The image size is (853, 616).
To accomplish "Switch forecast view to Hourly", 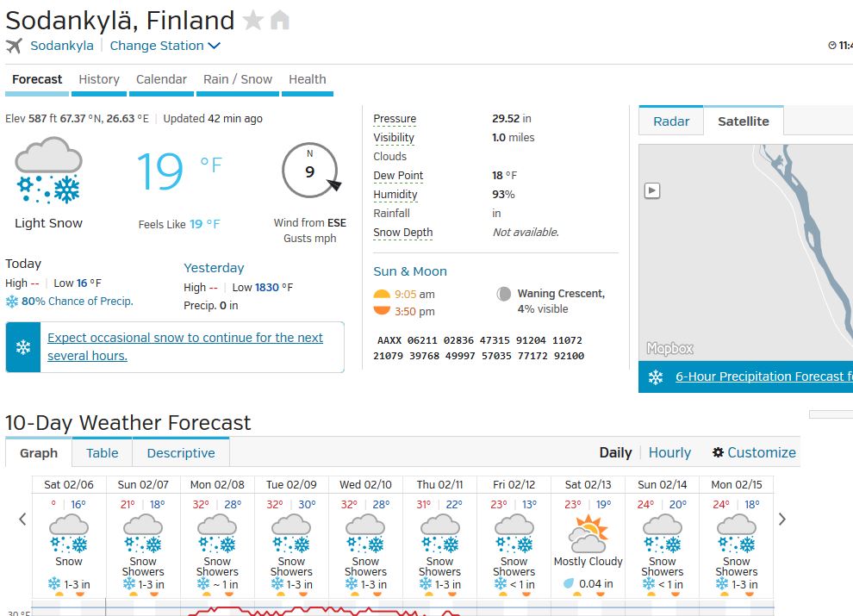I will pos(669,452).
